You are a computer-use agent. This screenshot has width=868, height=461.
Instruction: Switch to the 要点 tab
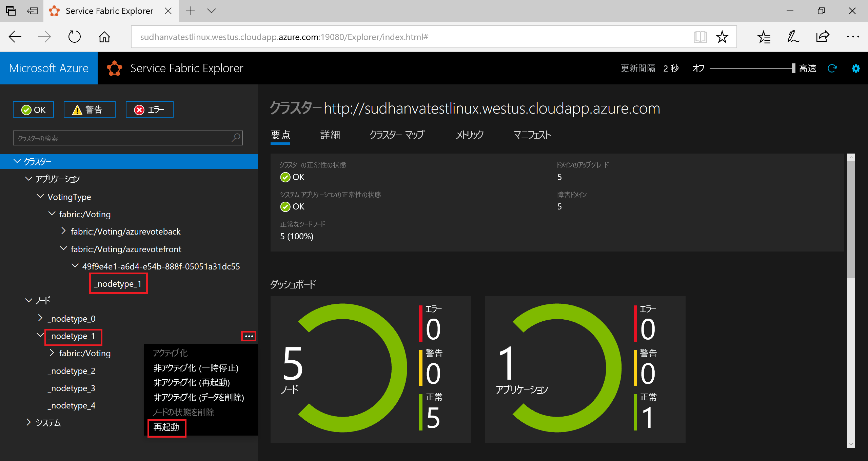point(280,135)
